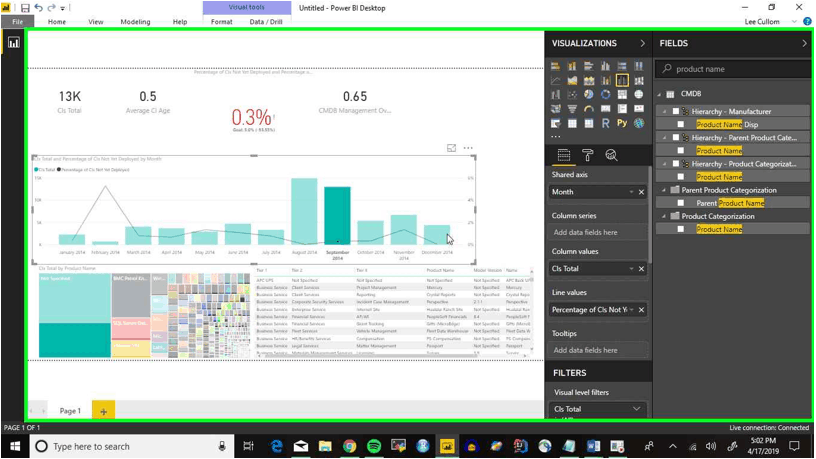Select the Stacked bar chart visual
The width and height of the screenshot is (816, 459).
[x=556, y=66]
